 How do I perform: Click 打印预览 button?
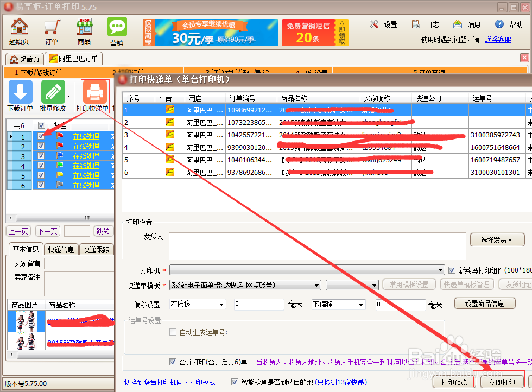coord(454,382)
